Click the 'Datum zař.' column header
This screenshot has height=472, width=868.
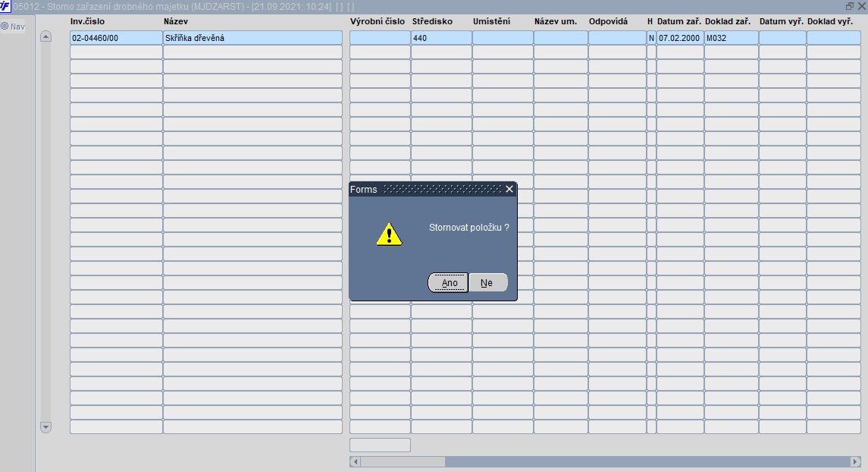[679, 21]
